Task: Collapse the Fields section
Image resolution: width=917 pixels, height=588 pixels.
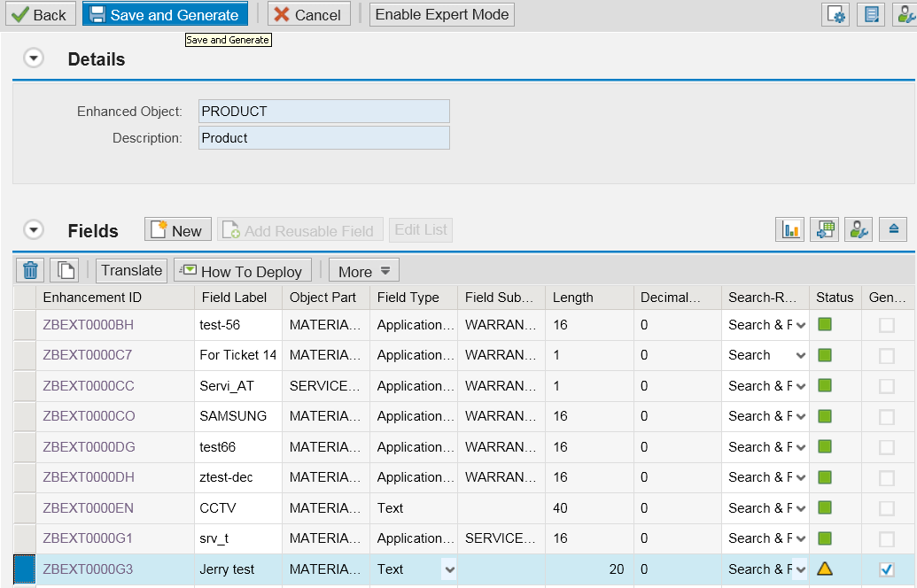Action: coord(34,230)
